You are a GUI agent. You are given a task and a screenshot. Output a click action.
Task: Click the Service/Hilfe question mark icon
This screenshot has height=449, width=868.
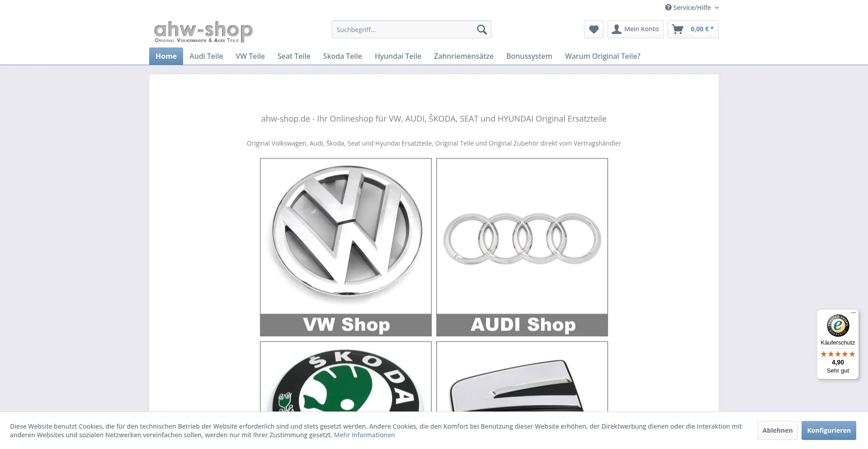[668, 7]
